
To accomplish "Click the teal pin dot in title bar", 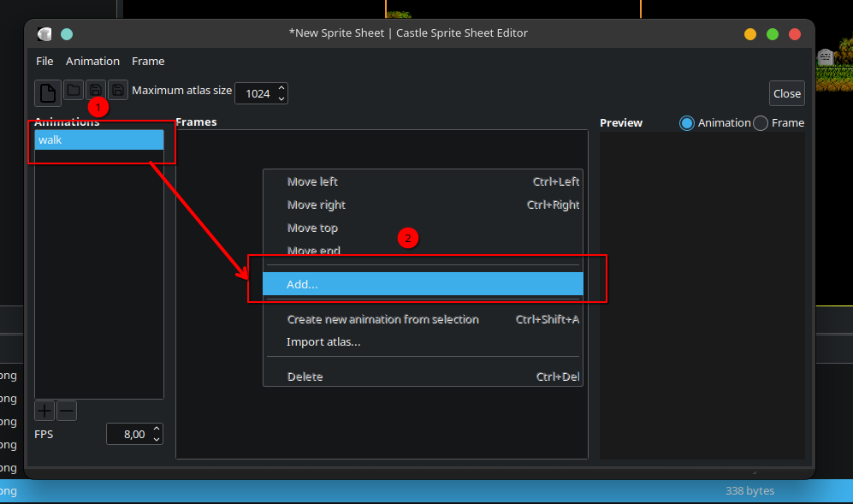I will coord(67,34).
